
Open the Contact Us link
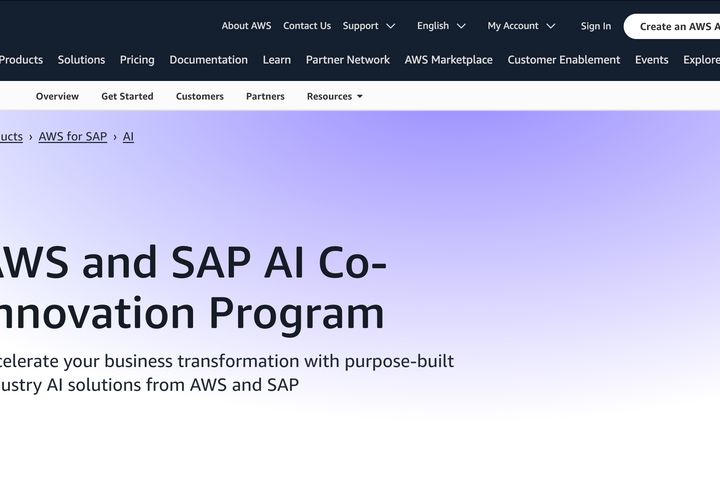(x=307, y=26)
